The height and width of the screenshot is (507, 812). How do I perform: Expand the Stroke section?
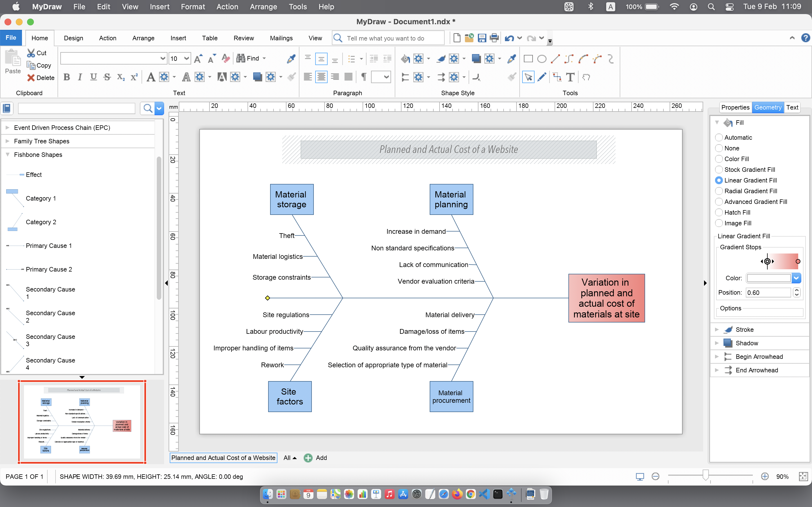coord(717,330)
